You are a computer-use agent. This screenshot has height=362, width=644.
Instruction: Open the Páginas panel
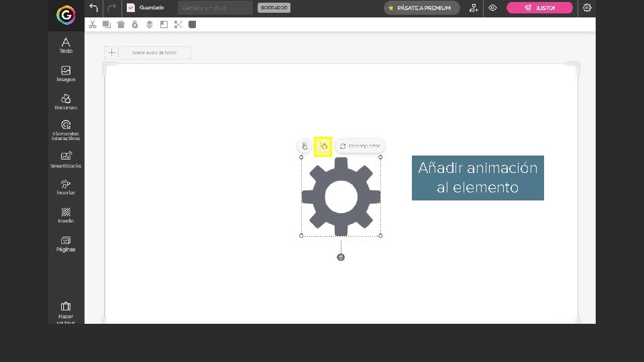coord(66,244)
